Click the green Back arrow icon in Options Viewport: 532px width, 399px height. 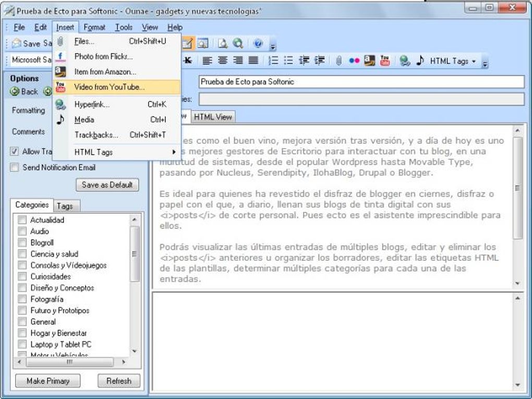click(x=14, y=91)
